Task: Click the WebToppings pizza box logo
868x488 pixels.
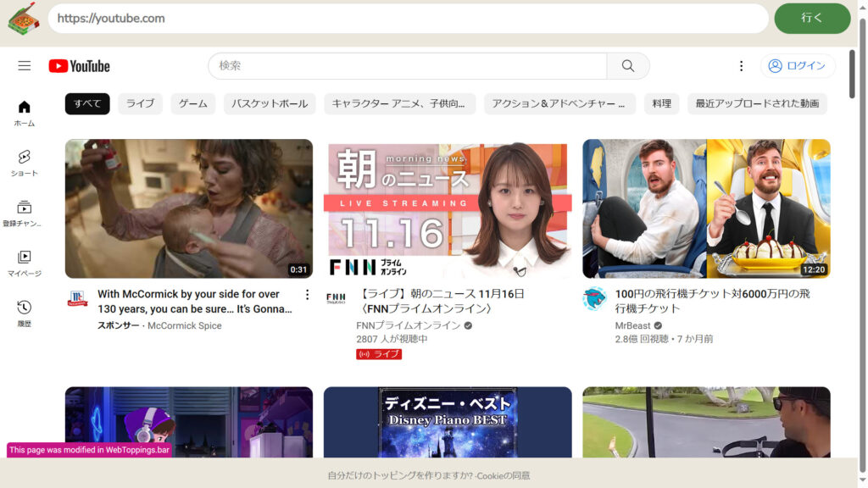Action: [23, 19]
